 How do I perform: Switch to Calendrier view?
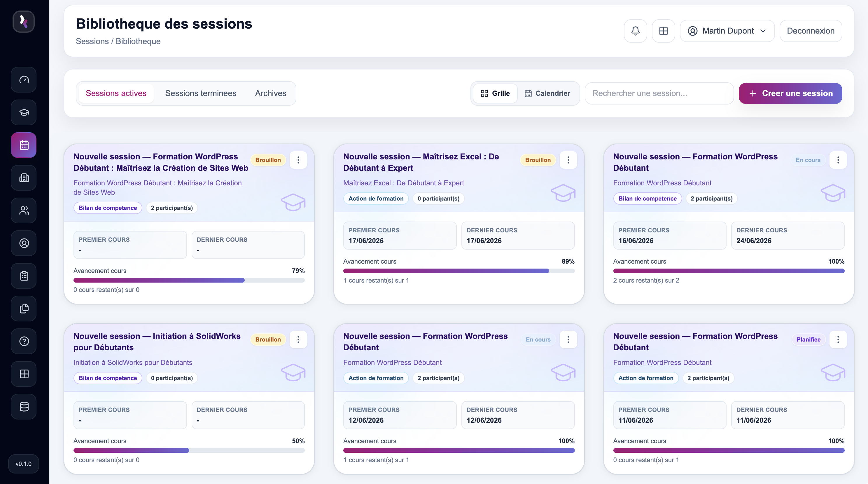point(547,93)
